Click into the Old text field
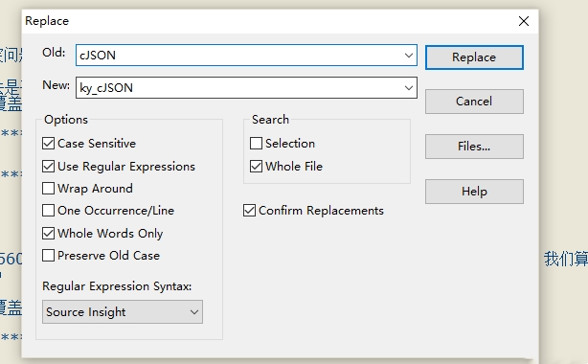This screenshot has height=364, width=588. coord(239,56)
